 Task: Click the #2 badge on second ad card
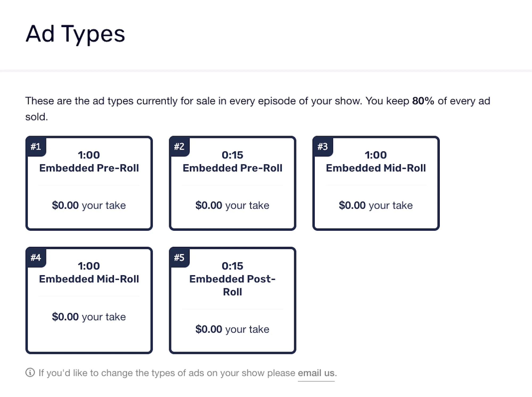coord(179,146)
